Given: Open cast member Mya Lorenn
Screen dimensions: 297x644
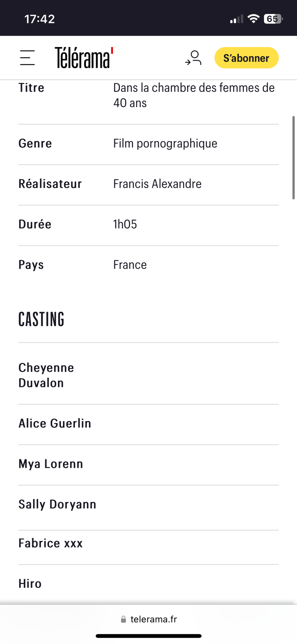Looking at the screenshot, I should [51, 464].
